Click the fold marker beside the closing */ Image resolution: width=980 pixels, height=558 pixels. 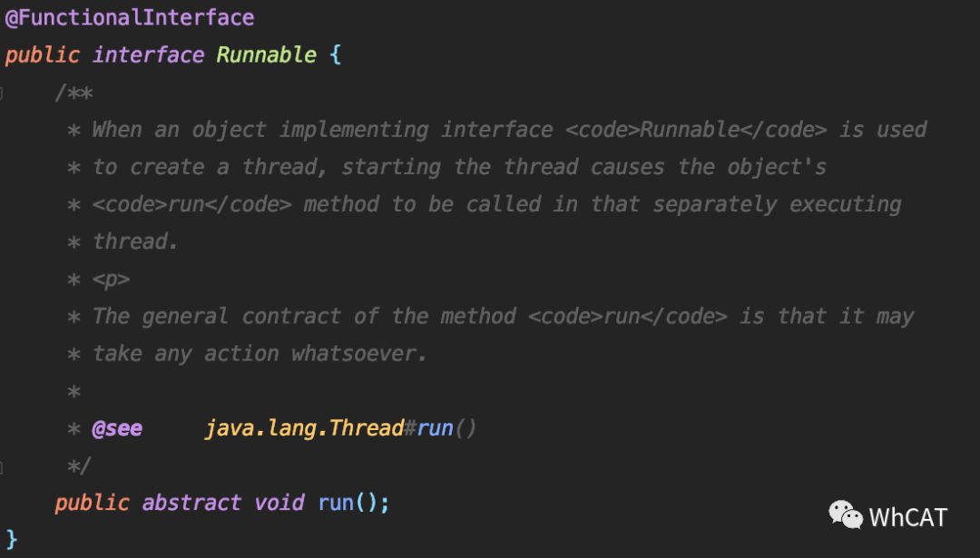click(x=1, y=466)
